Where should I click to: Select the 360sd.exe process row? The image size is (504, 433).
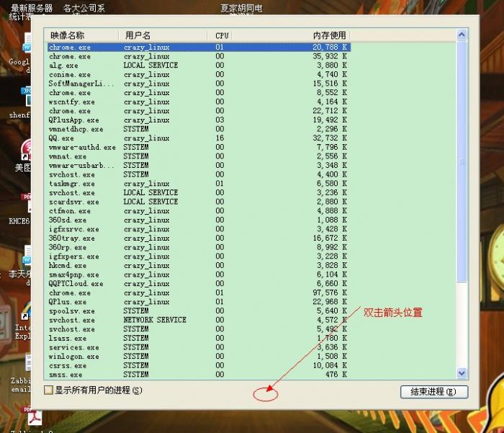click(x=199, y=220)
